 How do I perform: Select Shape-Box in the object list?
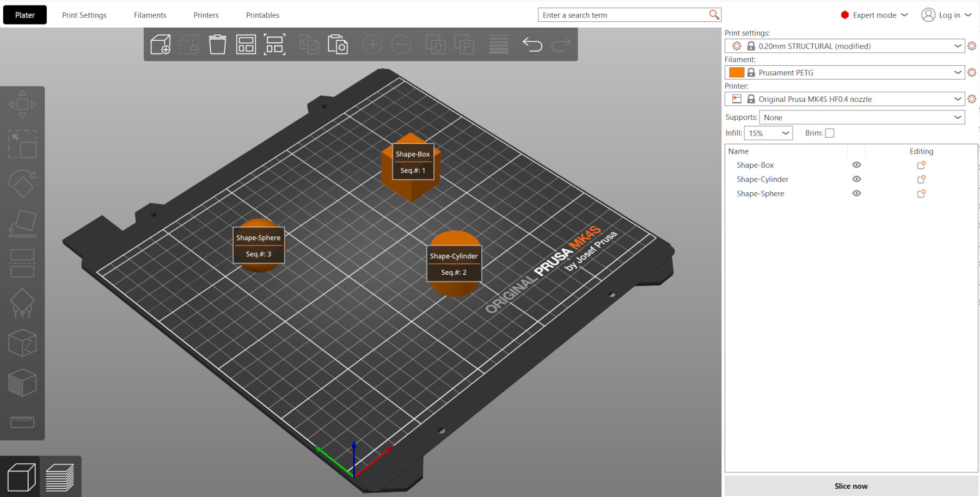click(755, 165)
